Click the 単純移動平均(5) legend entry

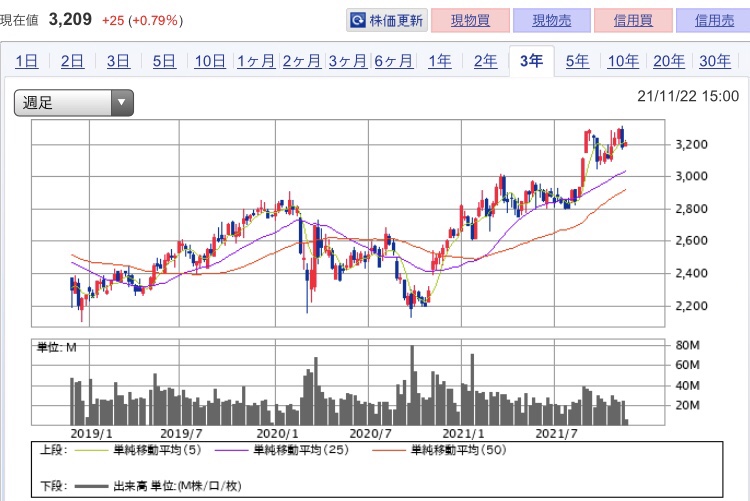(157, 450)
